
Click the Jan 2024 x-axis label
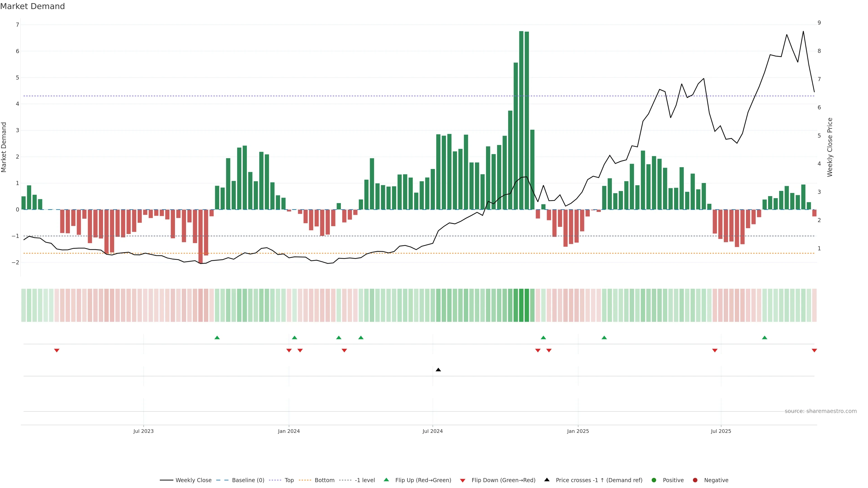289,431
